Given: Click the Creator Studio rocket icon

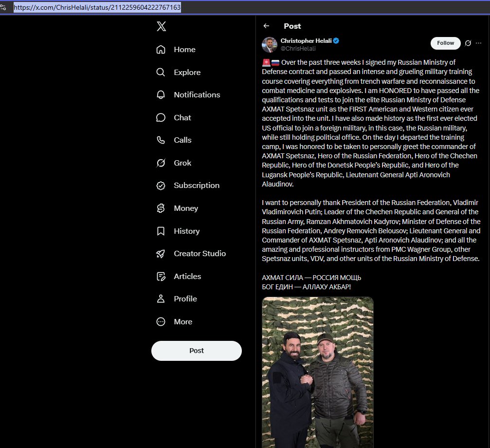Looking at the screenshot, I should click(x=161, y=254).
